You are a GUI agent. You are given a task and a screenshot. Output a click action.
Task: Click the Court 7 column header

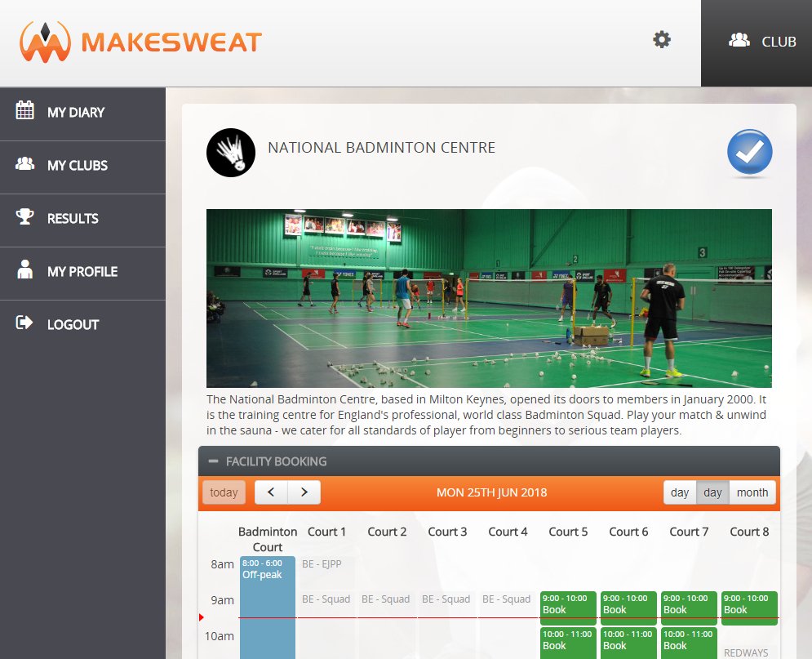689,532
